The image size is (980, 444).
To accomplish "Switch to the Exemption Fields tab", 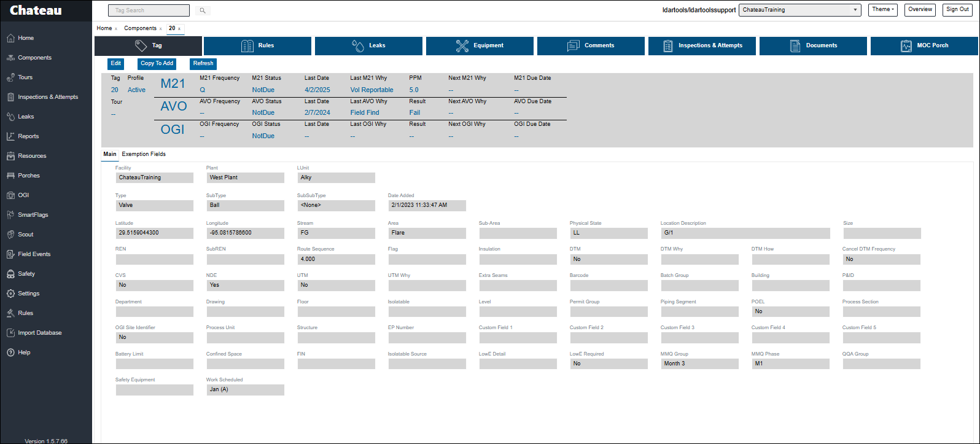I will click(144, 154).
